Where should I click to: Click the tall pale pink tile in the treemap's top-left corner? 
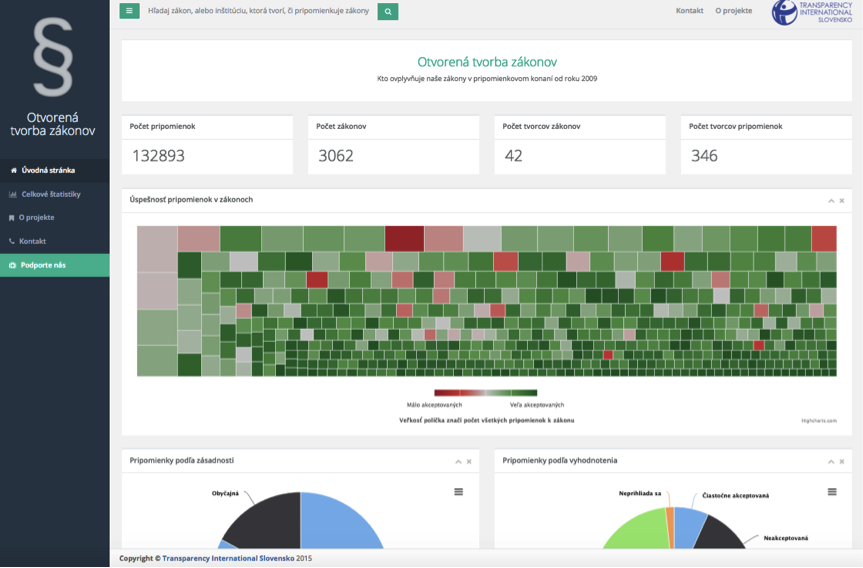(157, 249)
